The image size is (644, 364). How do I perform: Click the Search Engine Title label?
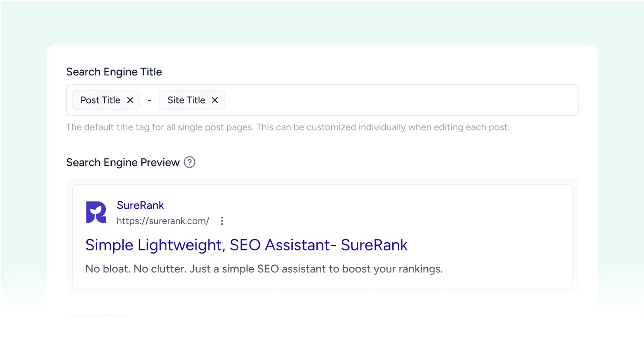pyautogui.click(x=114, y=72)
